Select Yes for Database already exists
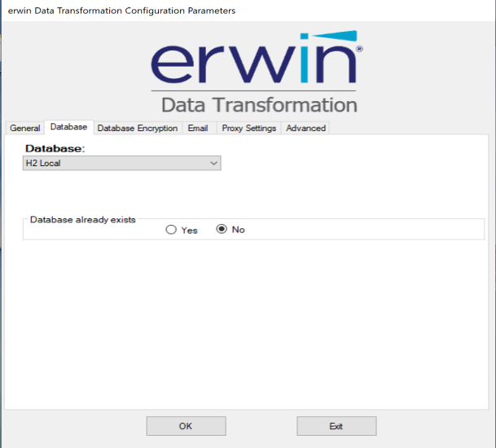This screenshot has width=496, height=448. point(182,230)
